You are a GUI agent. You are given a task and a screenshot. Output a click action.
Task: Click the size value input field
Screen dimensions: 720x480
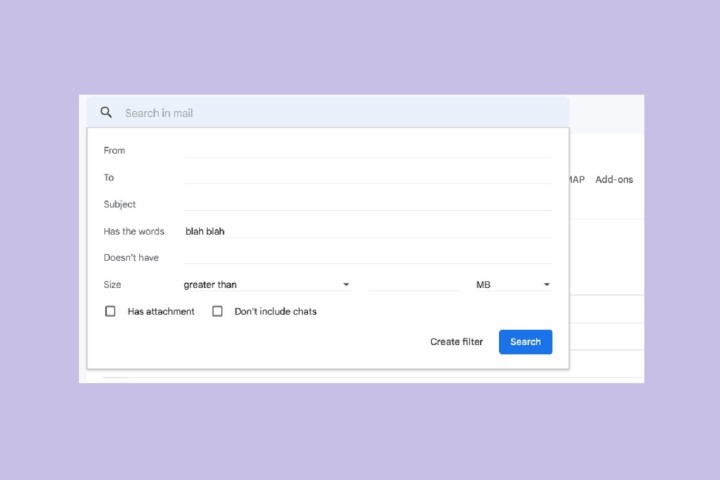[x=414, y=284]
